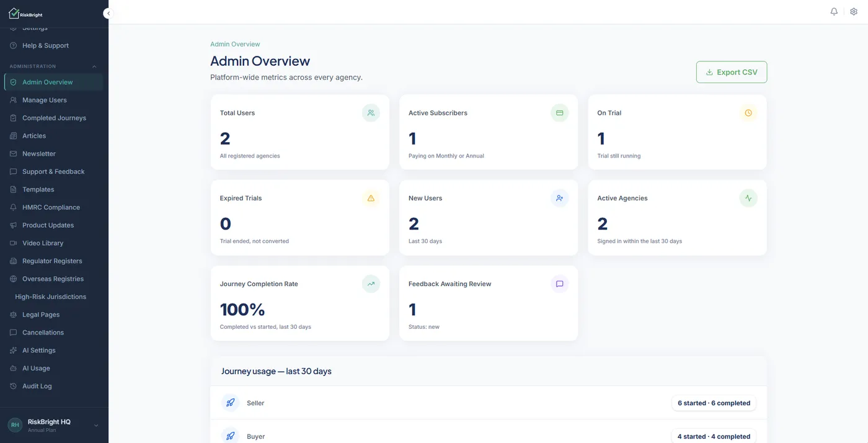Image resolution: width=868 pixels, height=443 pixels.
Task: Click the Completed Journeys clipboard icon
Action: pyautogui.click(x=14, y=118)
